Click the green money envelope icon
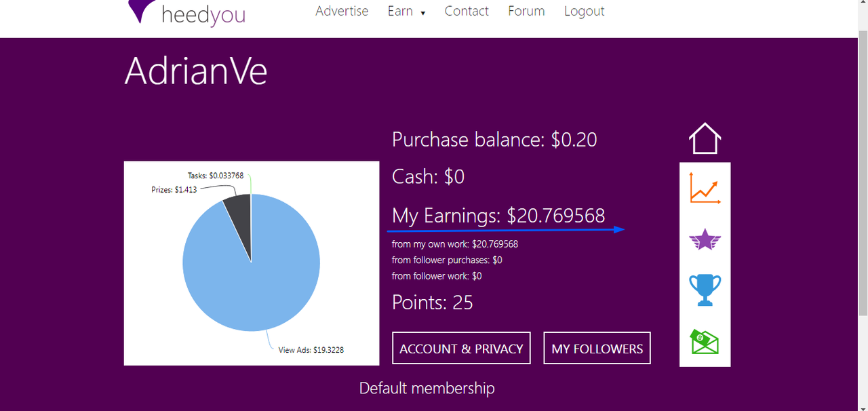Viewport: 868px width, 411px height. 705,341
